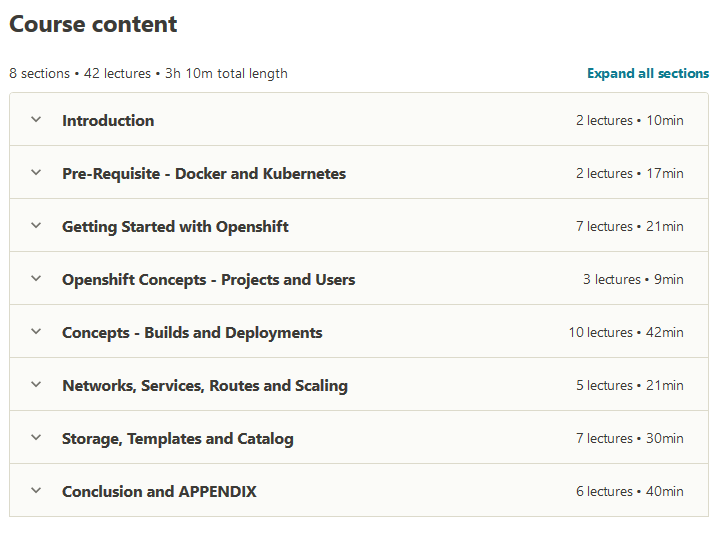
Task: Toggle the chevron for Getting Started with Openshift
Action: coord(36,226)
